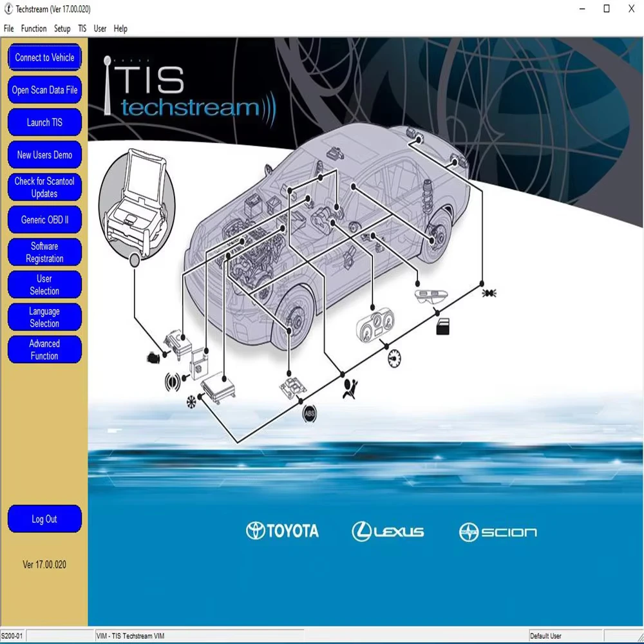The height and width of the screenshot is (644, 644).
Task: Click the speedometer gauge icon
Action: (x=394, y=358)
